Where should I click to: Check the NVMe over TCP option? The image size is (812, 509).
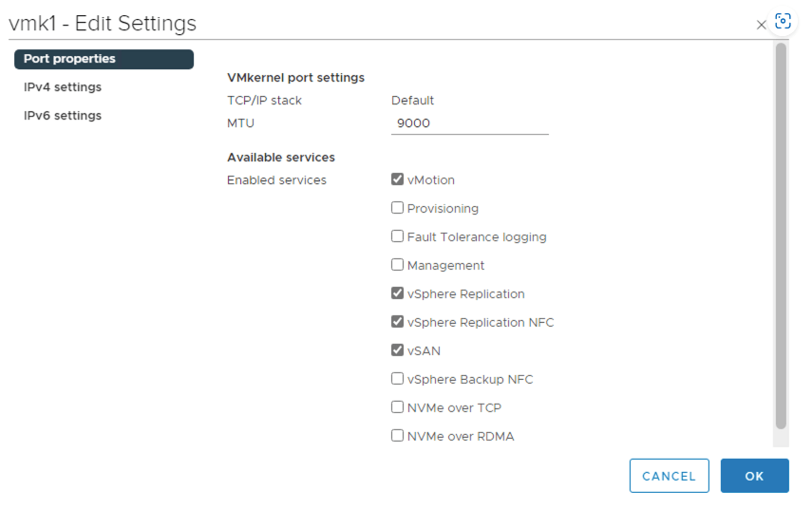point(398,408)
